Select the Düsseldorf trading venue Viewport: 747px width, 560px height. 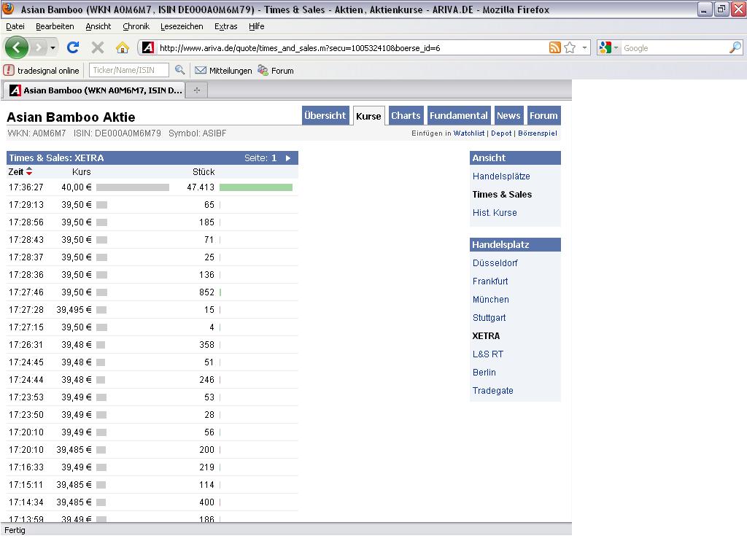(495, 262)
